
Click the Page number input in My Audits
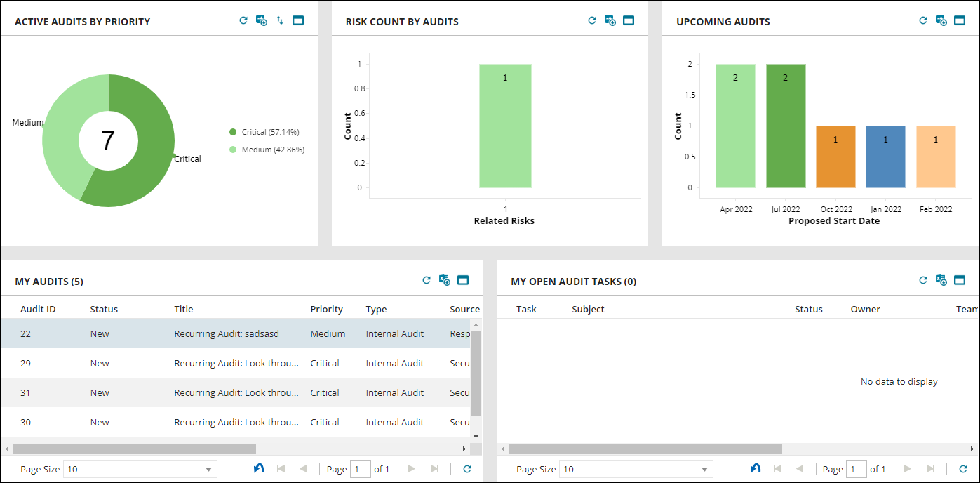pos(361,468)
